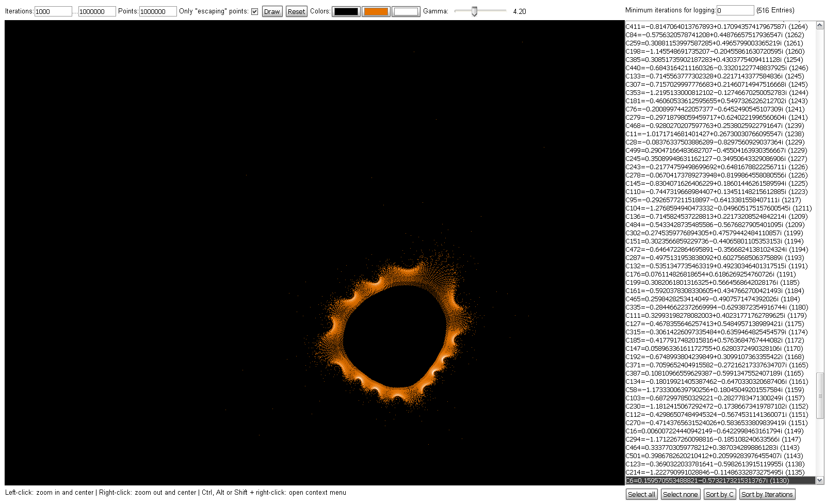Focus the minimum Iterations input field
This screenshot has width=825, height=504.
[53, 11]
